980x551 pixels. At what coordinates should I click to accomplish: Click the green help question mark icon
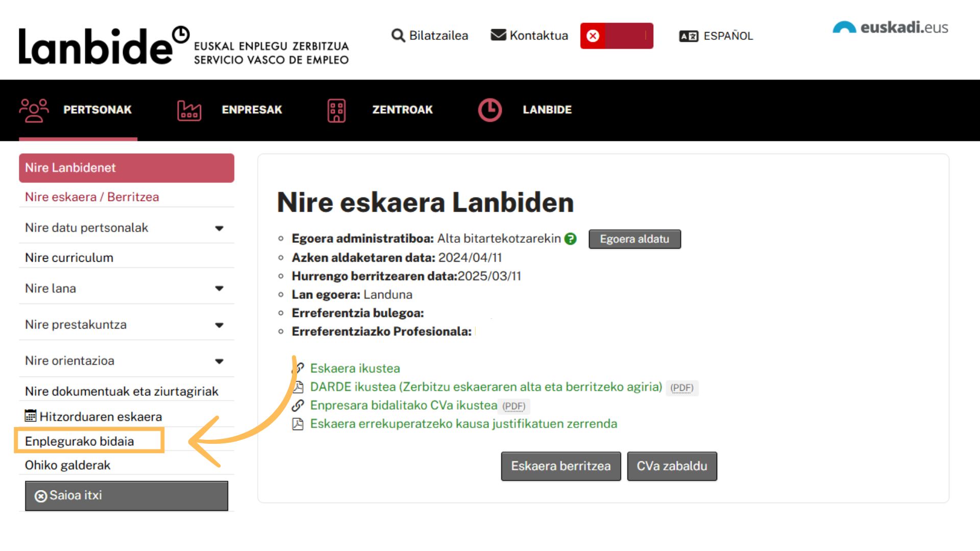point(571,239)
